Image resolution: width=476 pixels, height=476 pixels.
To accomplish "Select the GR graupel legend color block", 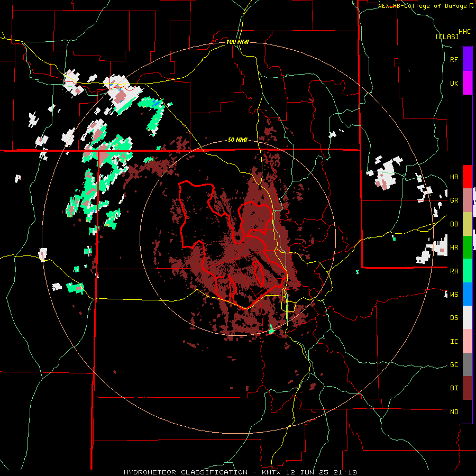I will [x=467, y=200].
